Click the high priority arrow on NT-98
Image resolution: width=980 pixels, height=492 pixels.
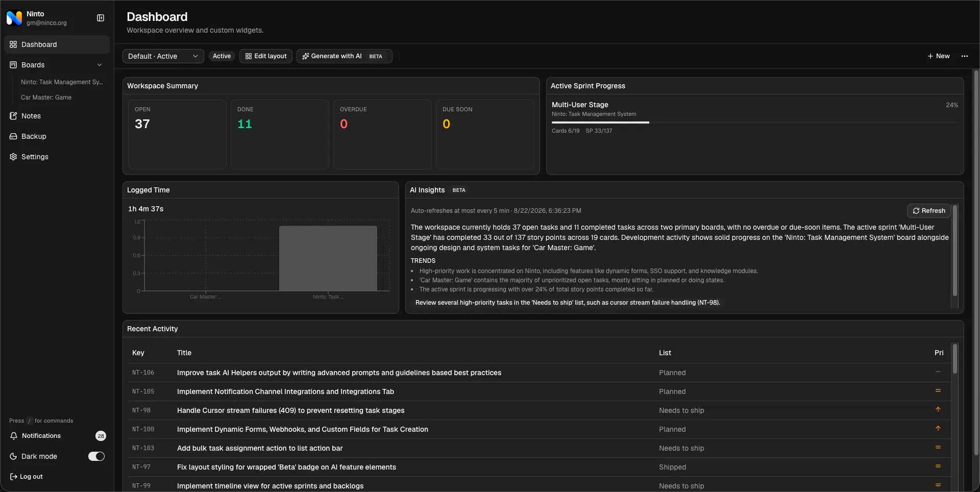pos(938,410)
